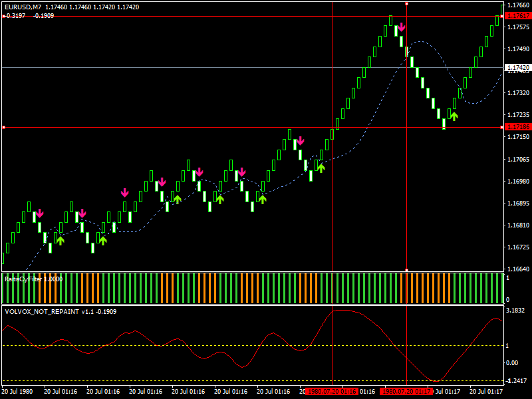Screen dimensions: 532x399
Task: Click the 3.1832 value on oscillator scale
Action: pos(517,311)
